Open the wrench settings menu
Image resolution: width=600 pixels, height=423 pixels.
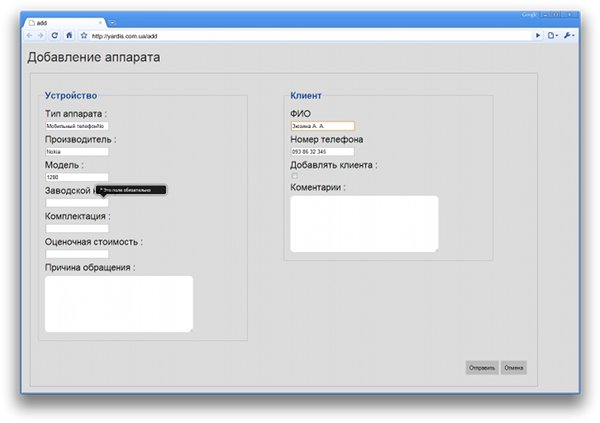[568, 35]
